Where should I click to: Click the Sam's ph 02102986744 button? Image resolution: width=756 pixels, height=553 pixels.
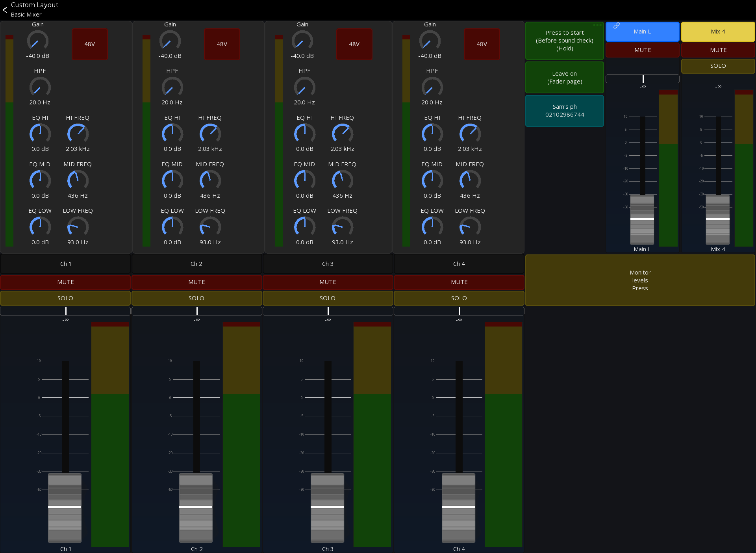coord(565,111)
